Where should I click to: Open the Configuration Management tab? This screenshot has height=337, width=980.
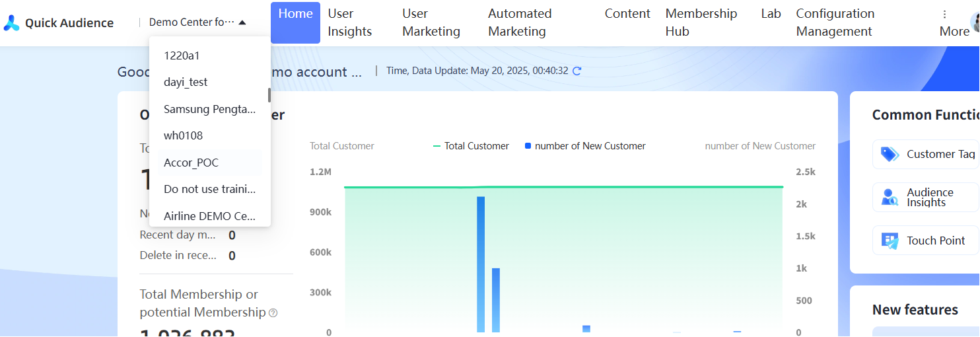point(835,22)
